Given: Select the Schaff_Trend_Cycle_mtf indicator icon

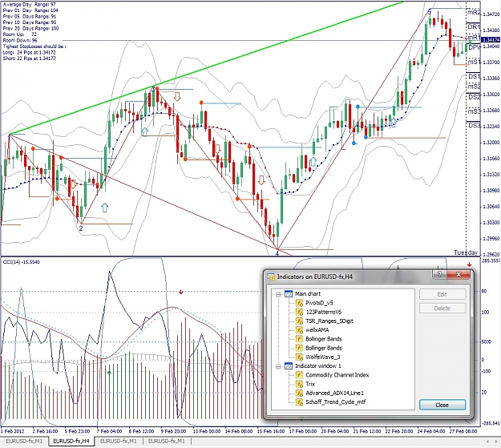Looking at the screenshot, I should coord(299,402).
